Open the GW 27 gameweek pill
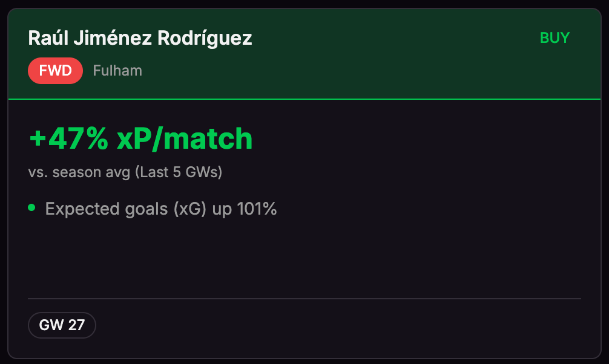 (x=62, y=325)
